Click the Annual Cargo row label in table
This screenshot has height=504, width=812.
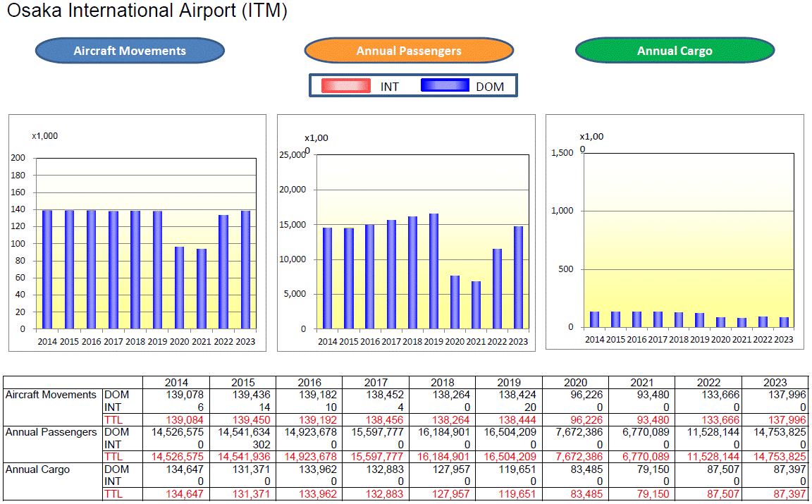point(38,469)
